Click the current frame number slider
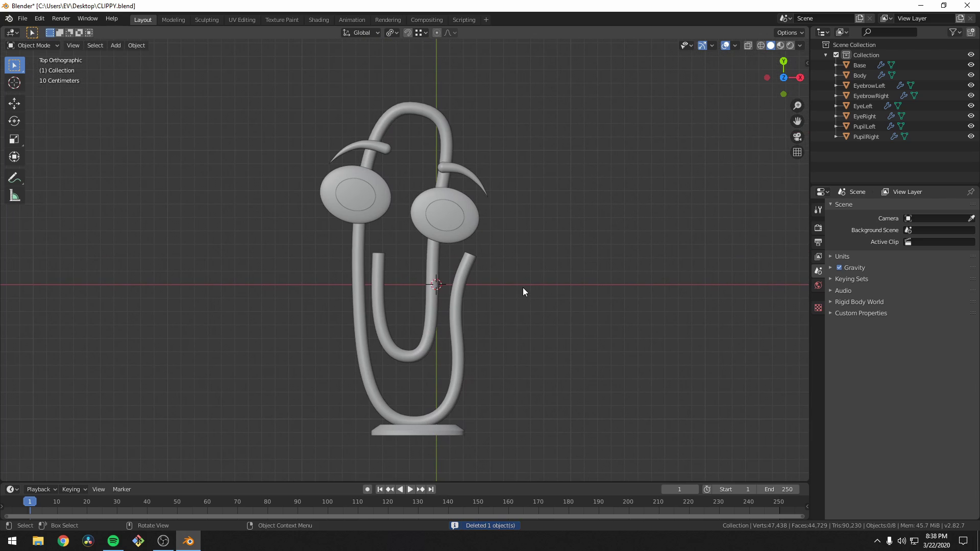The width and height of the screenshot is (980, 551). 680,489
